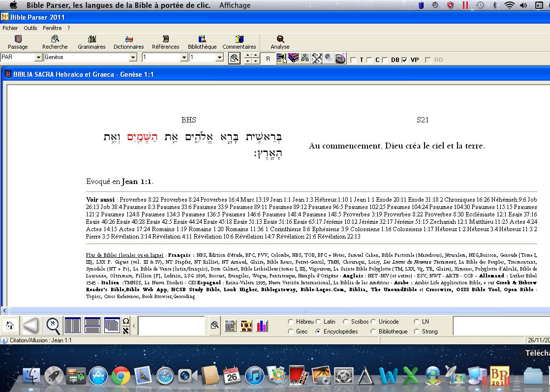Select the horizontal split layout icon
The width and height of the screenshot is (550, 392).
(x=92, y=326)
